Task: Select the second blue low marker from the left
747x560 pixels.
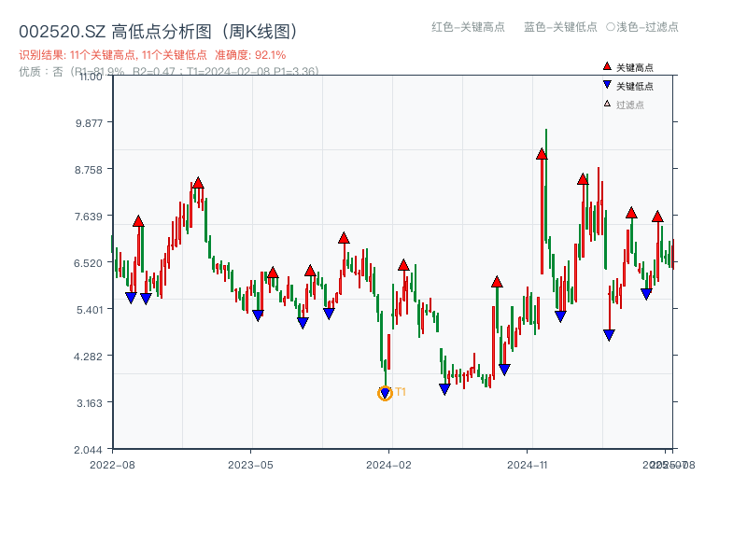Action: point(146,299)
